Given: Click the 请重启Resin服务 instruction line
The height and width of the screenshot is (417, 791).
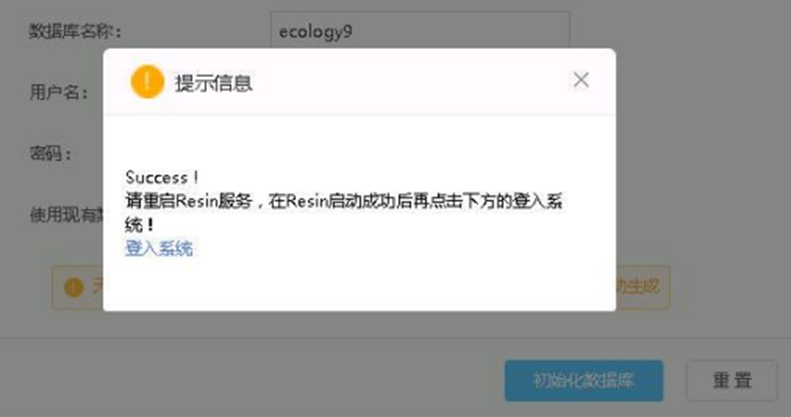Looking at the screenshot, I should [x=344, y=201].
